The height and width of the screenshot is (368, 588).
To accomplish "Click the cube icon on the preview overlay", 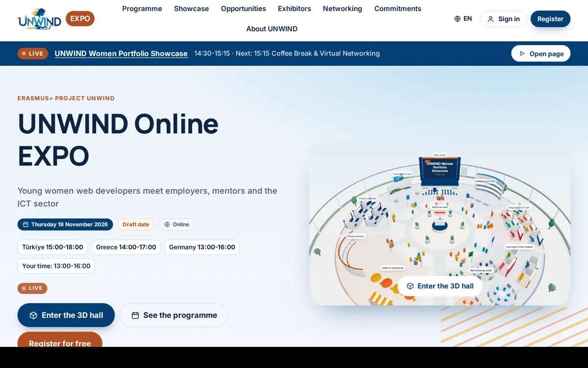I will tap(410, 286).
